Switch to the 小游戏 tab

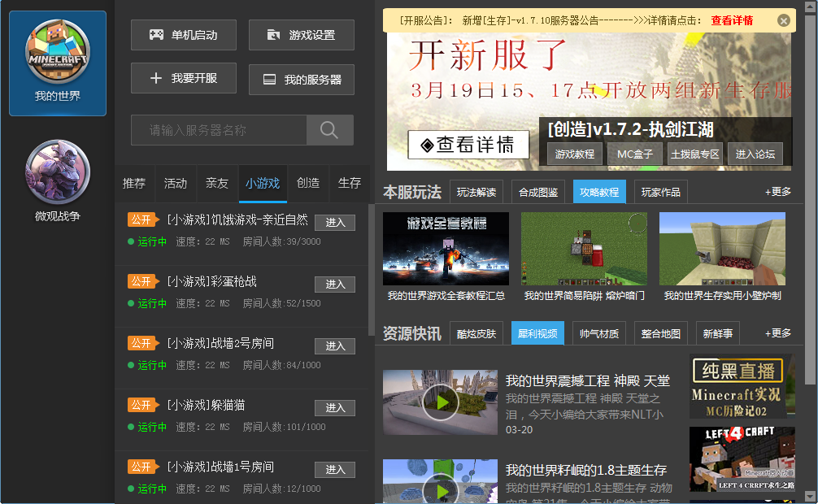coord(263,184)
